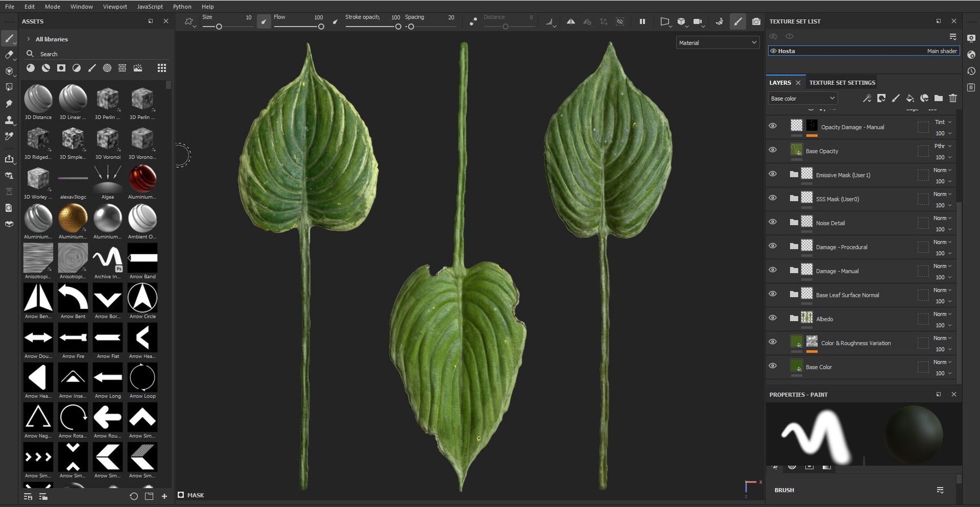Toggle horizontal symmetry in top toolbar
This screenshot has width=980, height=507.
[x=572, y=22]
